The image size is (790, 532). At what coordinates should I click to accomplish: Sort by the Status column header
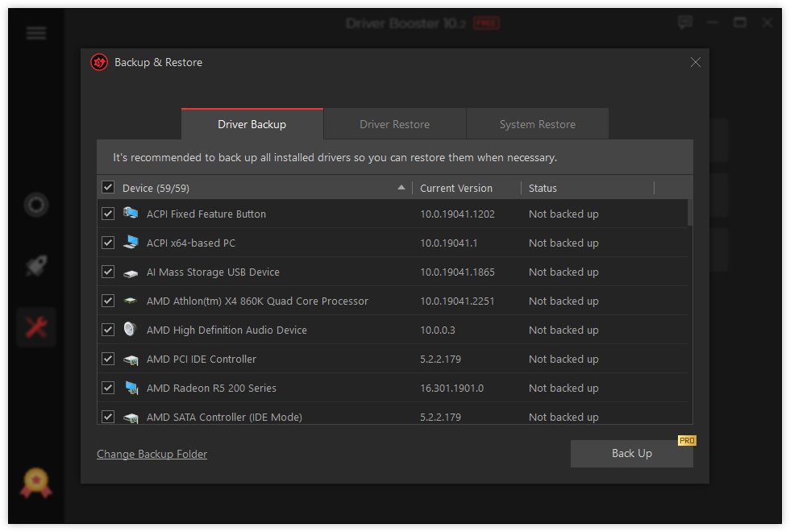pos(543,188)
